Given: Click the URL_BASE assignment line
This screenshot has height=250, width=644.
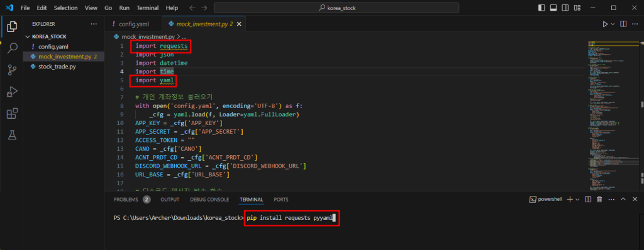Looking at the screenshot, I should [x=182, y=175].
